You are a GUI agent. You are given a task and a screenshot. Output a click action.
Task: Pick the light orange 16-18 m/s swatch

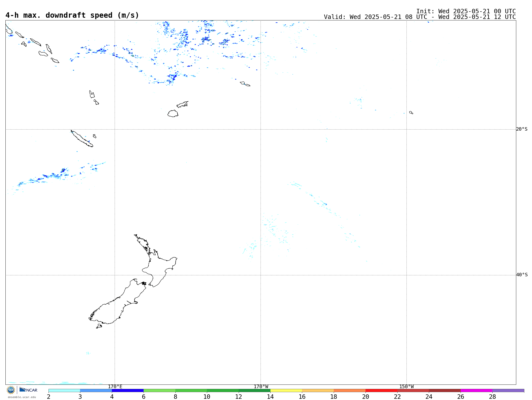point(318,391)
